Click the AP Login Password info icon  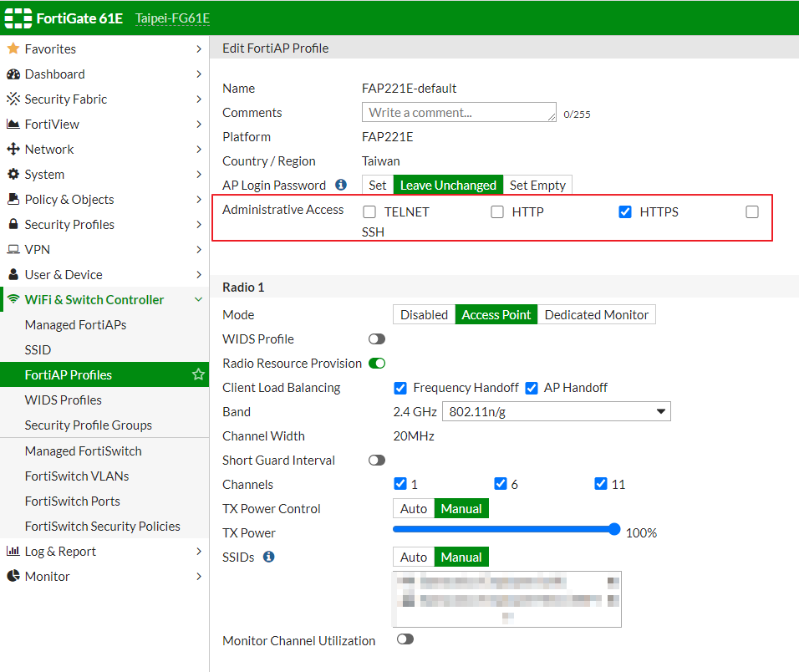coord(341,185)
